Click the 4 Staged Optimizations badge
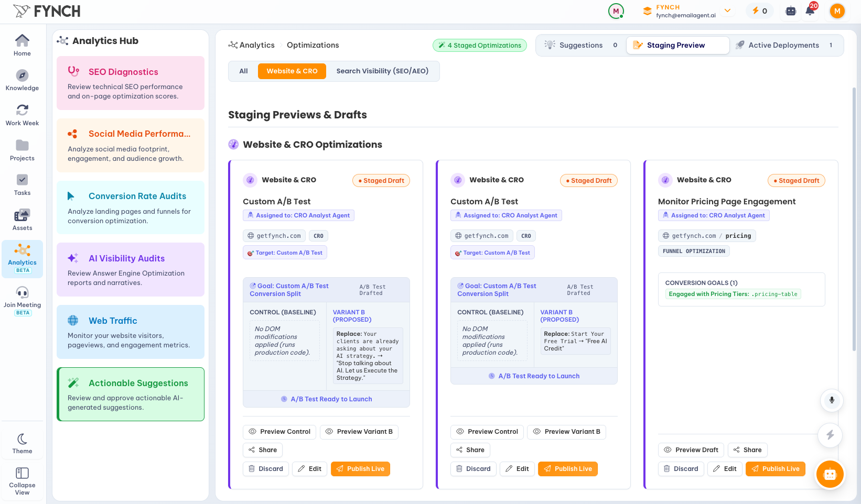This screenshot has width=861, height=504. click(480, 45)
